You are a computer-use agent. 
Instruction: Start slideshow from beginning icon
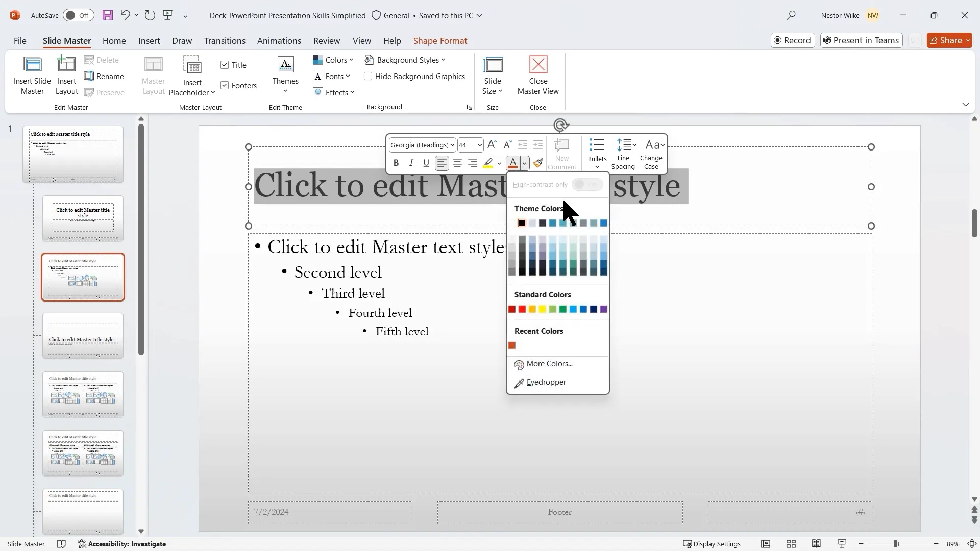tap(168, 15)
